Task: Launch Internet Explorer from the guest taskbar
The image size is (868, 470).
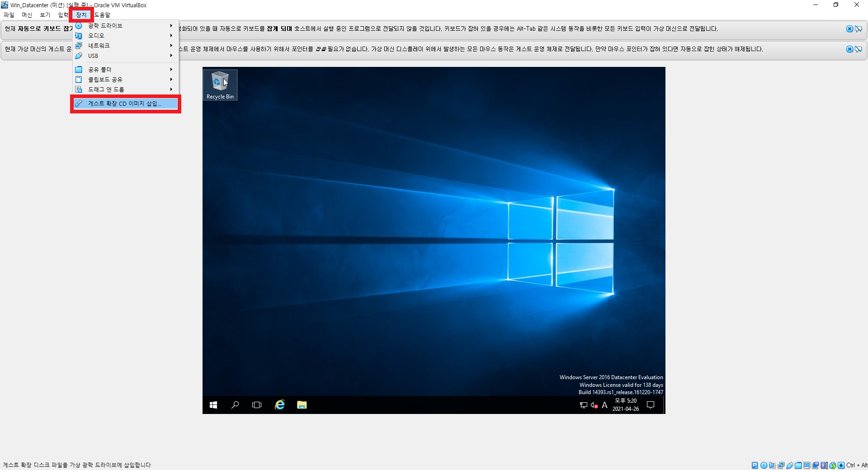Action: [x=280, y=405]
